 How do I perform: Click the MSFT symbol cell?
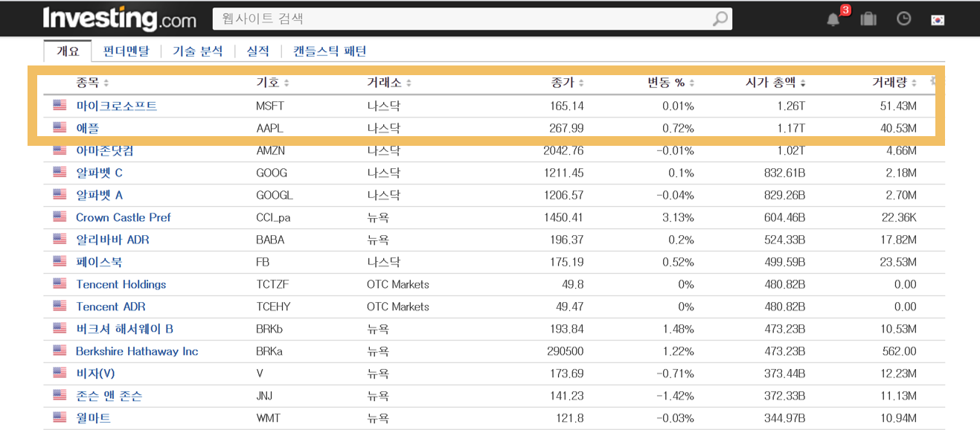(x=270, y=106)
